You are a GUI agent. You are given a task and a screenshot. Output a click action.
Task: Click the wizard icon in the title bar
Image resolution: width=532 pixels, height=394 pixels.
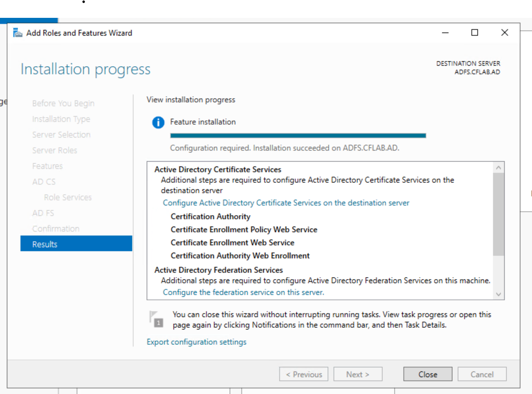click(17, 33)
